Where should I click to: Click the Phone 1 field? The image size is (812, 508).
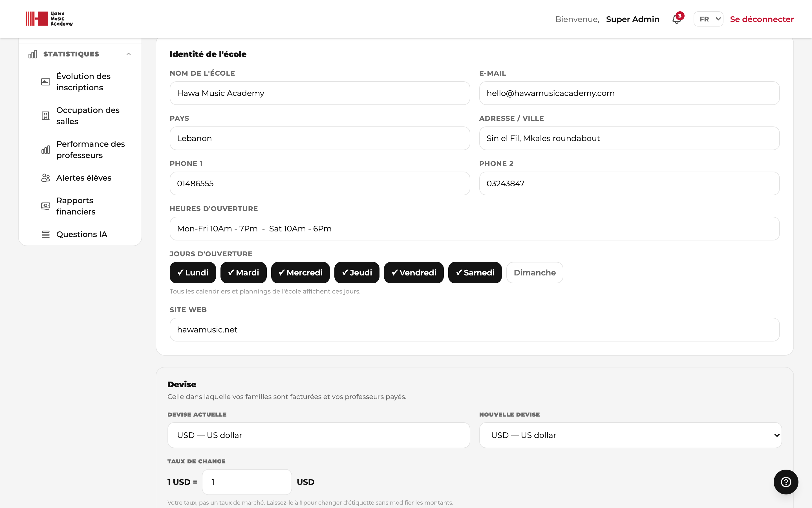click(x=320, y=183)
